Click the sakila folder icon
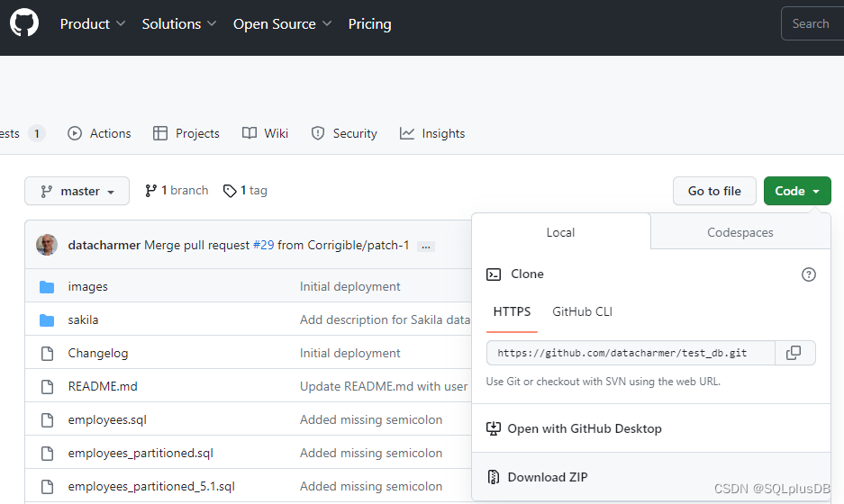Screen dimensions: 844x504 [47, 320]
